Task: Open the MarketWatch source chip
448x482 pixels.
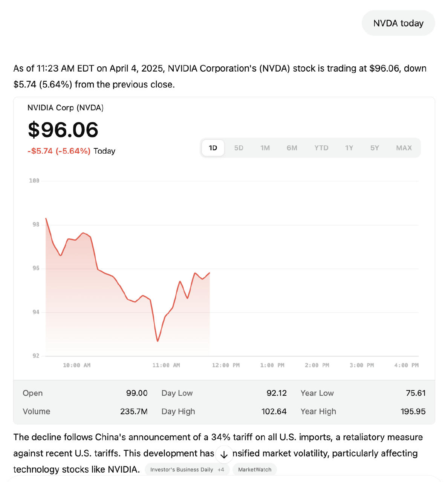Action: click(x=255, y=470)
